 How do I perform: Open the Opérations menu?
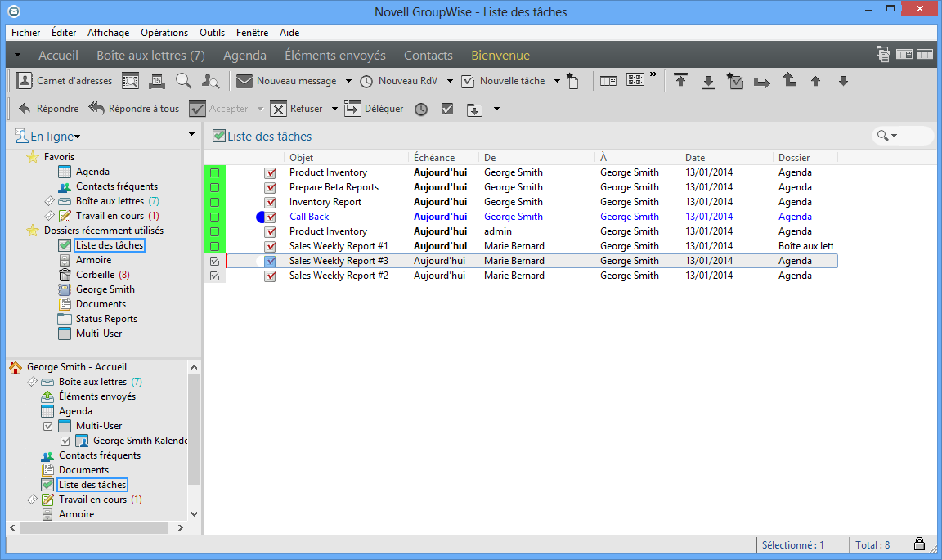coord(164,33)
